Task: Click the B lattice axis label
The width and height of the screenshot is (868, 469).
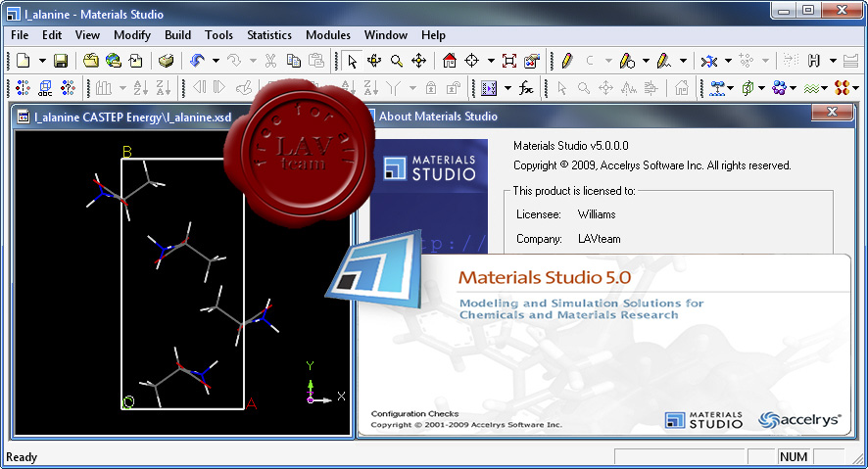Action: point(126,152)
